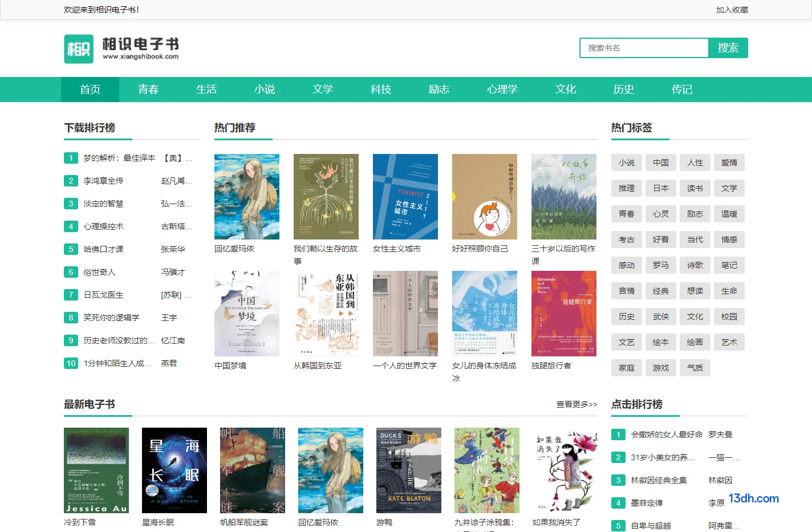Image resolution: width=812 pixels, height=532 pixels.
Task: Select the 人性 hot tag
Action: pos(695,163)
